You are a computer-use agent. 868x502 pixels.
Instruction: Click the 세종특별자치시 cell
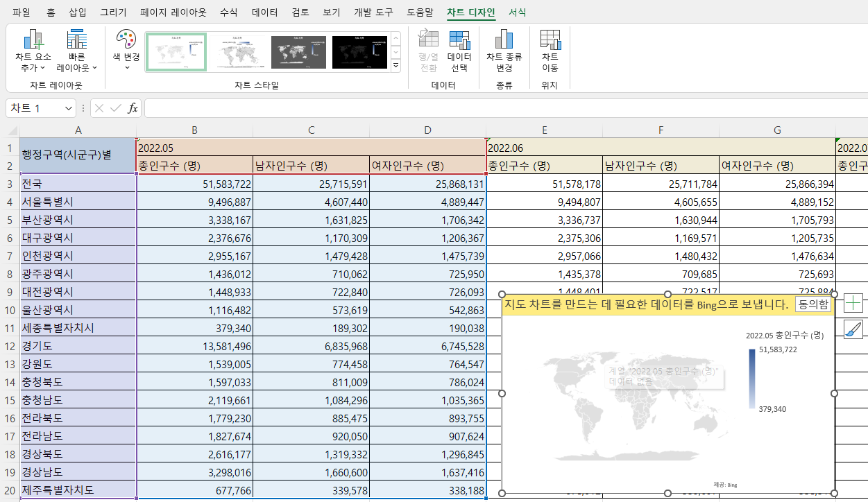click(78, 327)
